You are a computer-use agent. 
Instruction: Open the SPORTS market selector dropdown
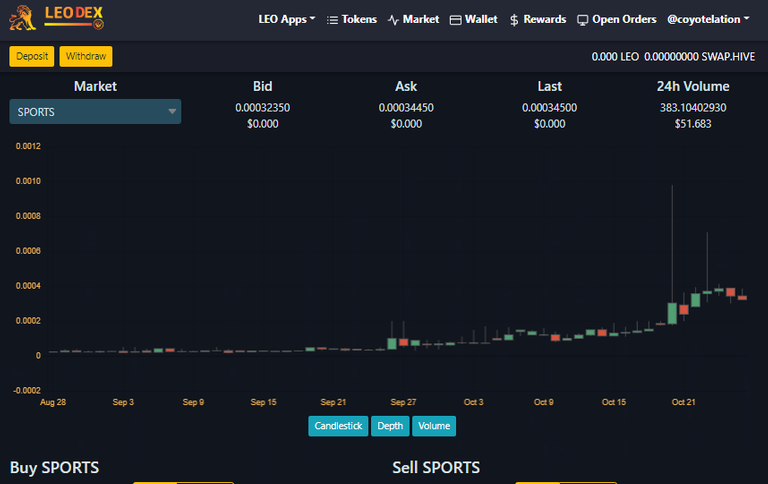click(x=95, y=112)
